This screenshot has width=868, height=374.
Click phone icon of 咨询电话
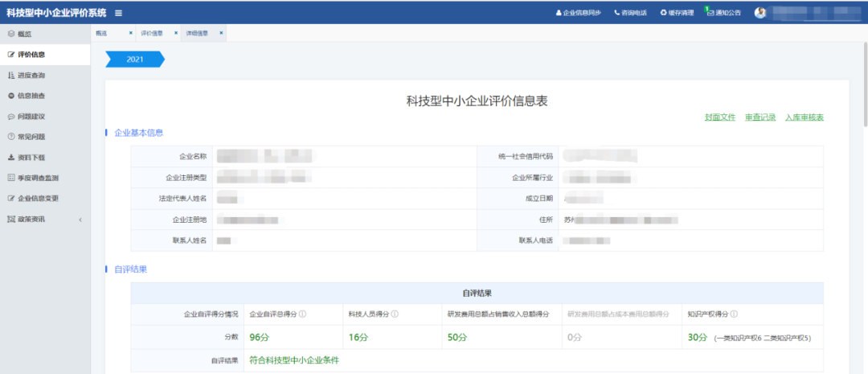tap(616, 13)
